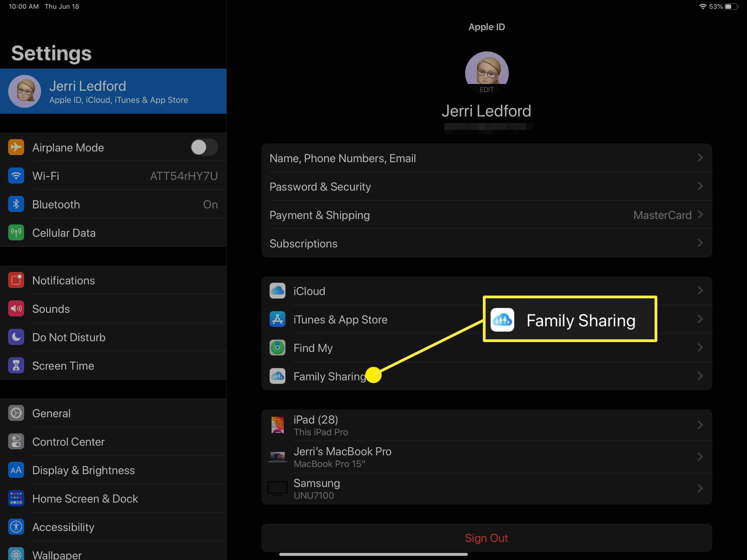The image size is (747, 560).
Task: Open Subscriptions label
Action: click(303, 244)
